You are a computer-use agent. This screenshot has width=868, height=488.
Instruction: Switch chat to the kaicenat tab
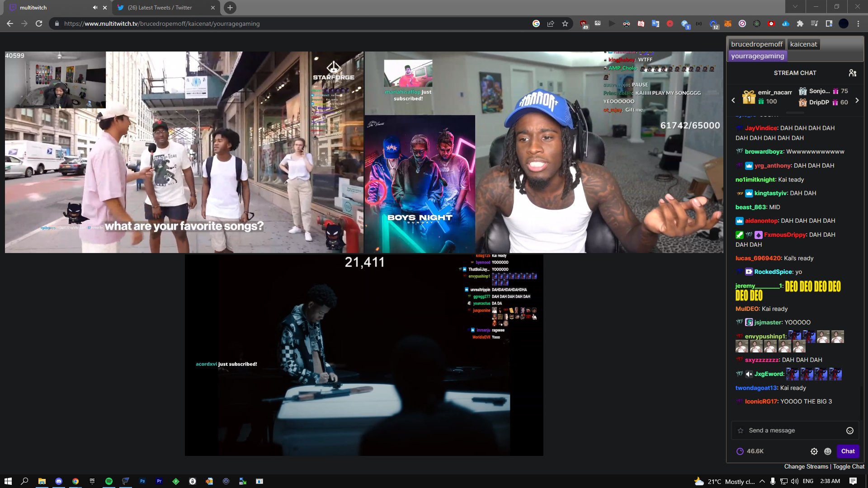[803, 44]
